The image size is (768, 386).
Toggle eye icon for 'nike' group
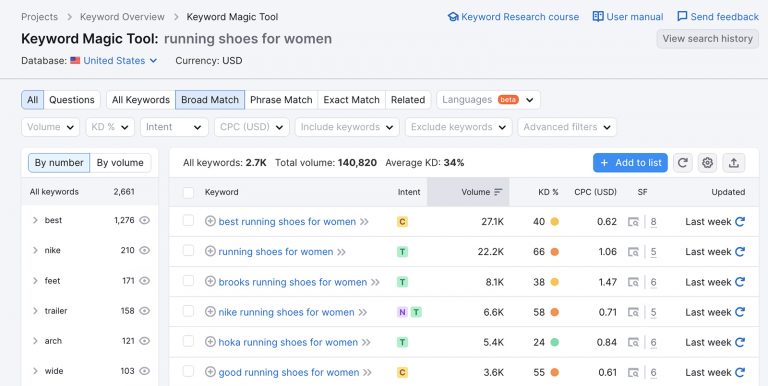click(144, 250)
